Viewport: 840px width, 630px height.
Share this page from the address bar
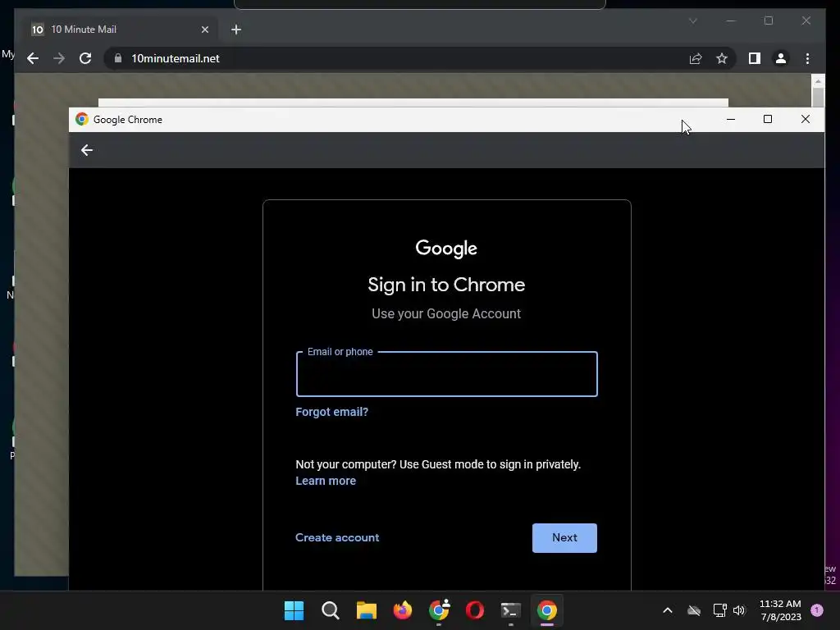pyautogui.click(x=696, y=58)
